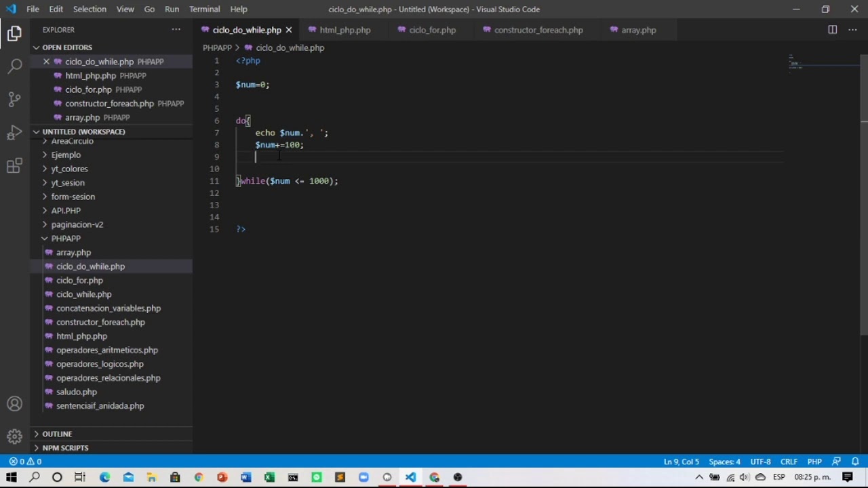Open Command Prompt from taskbar
Viewport: 868px width, 488px height.
293,477
